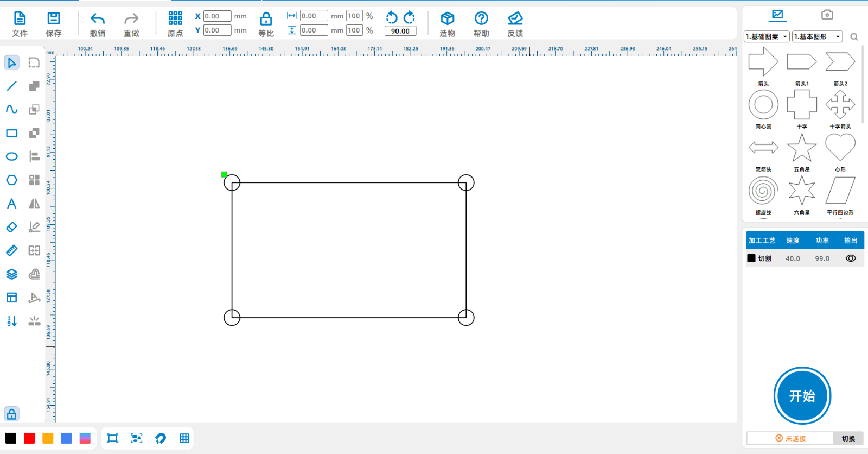Click the mirror flip tool icon
868x454 pixels.
(x=34, y=204)
